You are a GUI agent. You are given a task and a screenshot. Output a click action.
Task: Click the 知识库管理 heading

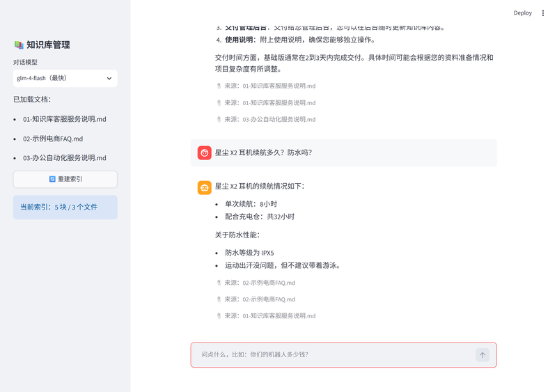click(48, 45)
